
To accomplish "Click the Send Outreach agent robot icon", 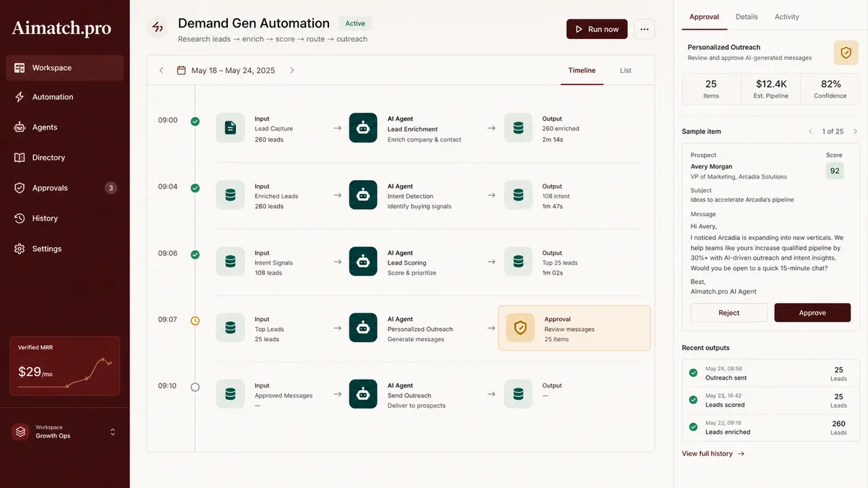I will pyautogui.click(x=363, y=394).
